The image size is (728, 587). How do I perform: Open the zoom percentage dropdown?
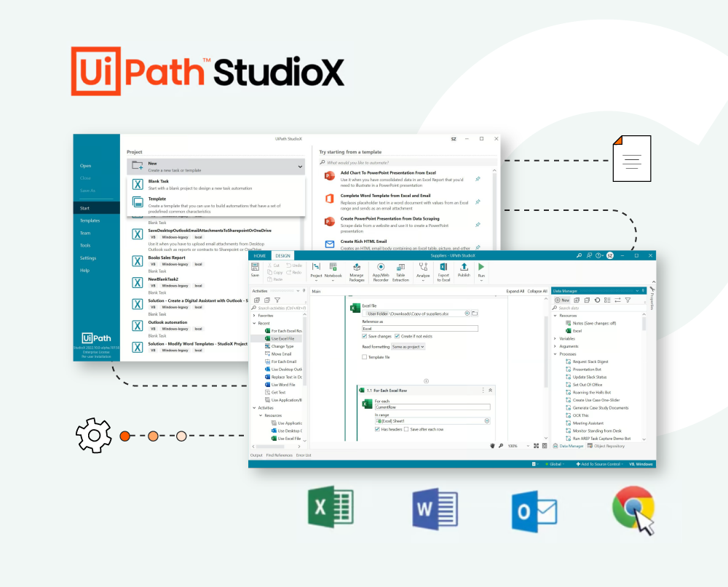coord(528,446)
